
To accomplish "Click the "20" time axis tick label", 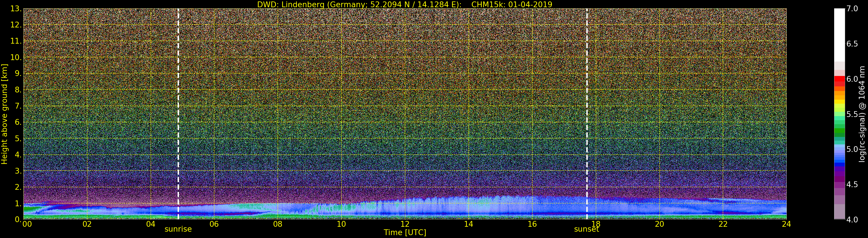I will 659,224.
